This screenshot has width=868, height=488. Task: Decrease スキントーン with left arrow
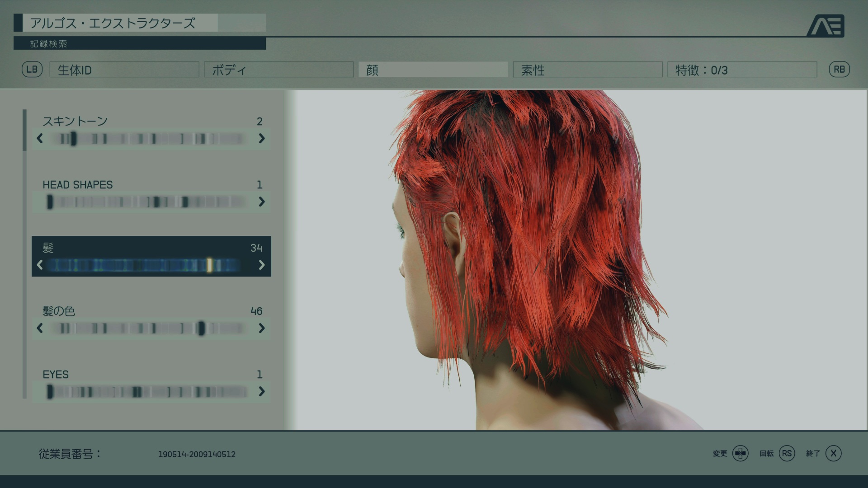40,139
